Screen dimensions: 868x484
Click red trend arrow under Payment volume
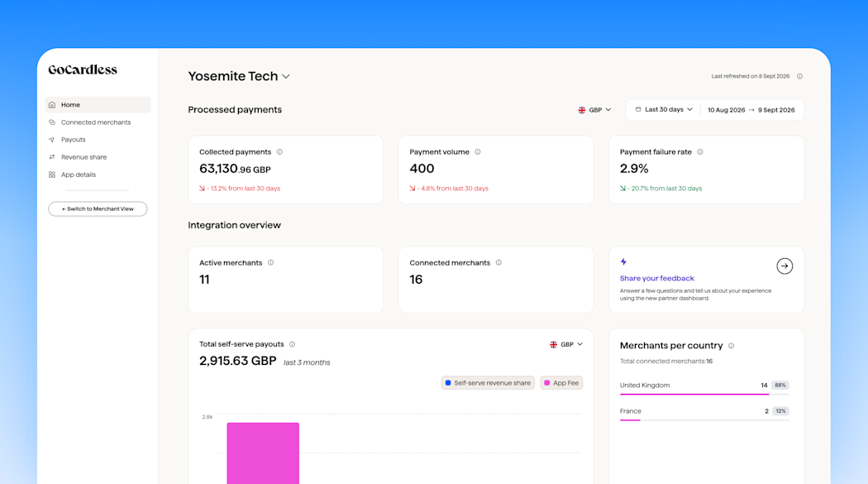pyautogui.click(x=413, y=189)
